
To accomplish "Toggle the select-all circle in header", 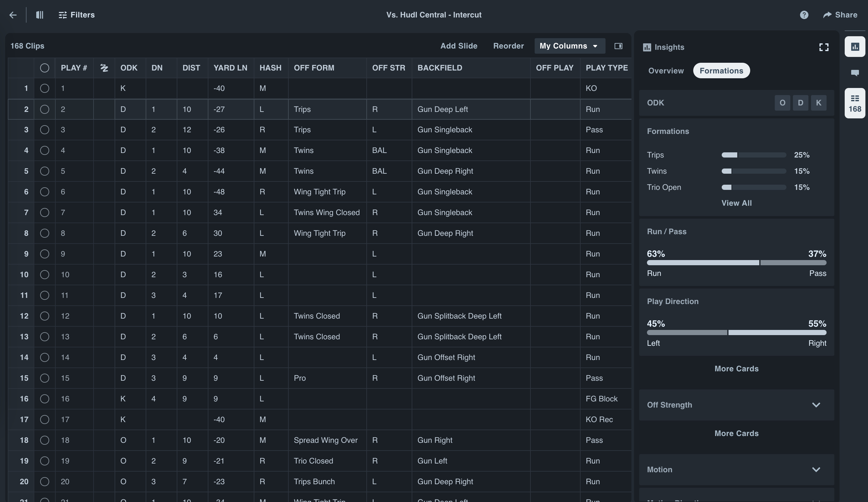I will pyautogui.click(x=44, y=68).
